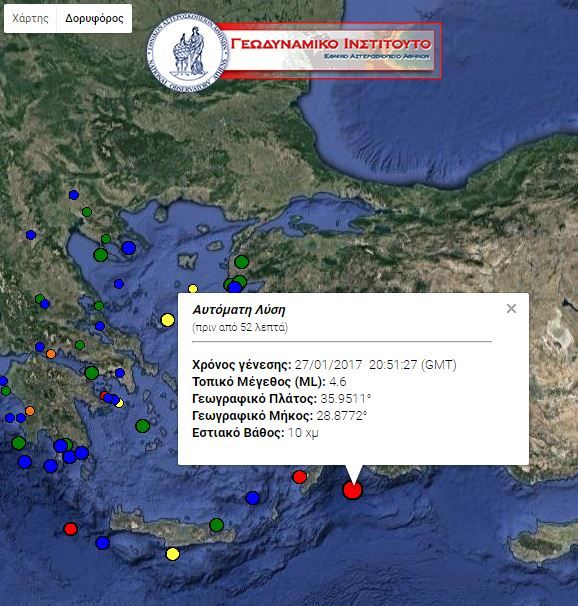Click the Τοπικό Μέγεθος (ML) value 4.6

point(338,381)
